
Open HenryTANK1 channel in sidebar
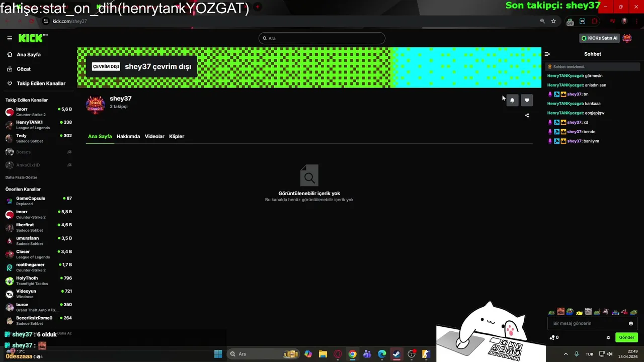click(39, 125)
